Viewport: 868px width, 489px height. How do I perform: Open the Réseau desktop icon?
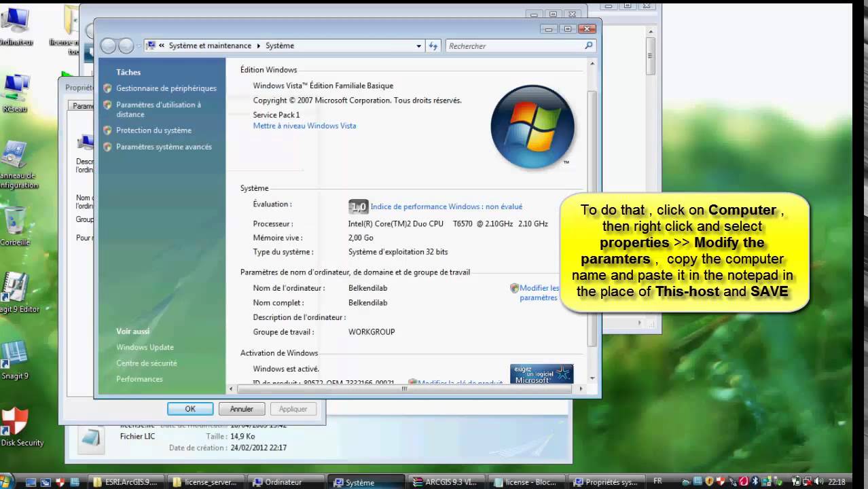click(15, 92)
